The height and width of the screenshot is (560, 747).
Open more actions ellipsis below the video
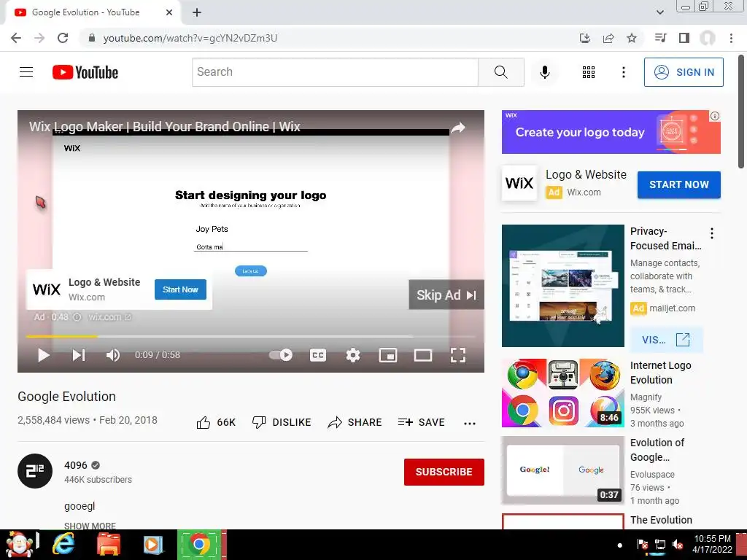click(470, 423)
